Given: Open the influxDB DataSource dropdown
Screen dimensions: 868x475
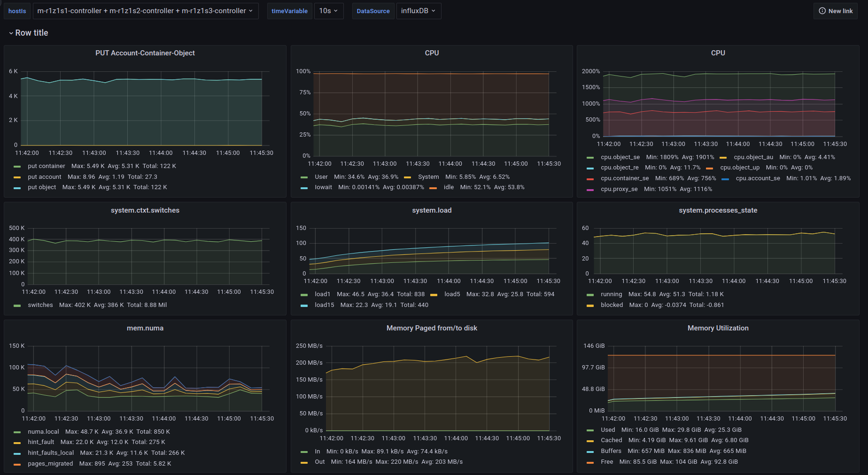Looking at the screenshot, I should click(x=418, y=11).
